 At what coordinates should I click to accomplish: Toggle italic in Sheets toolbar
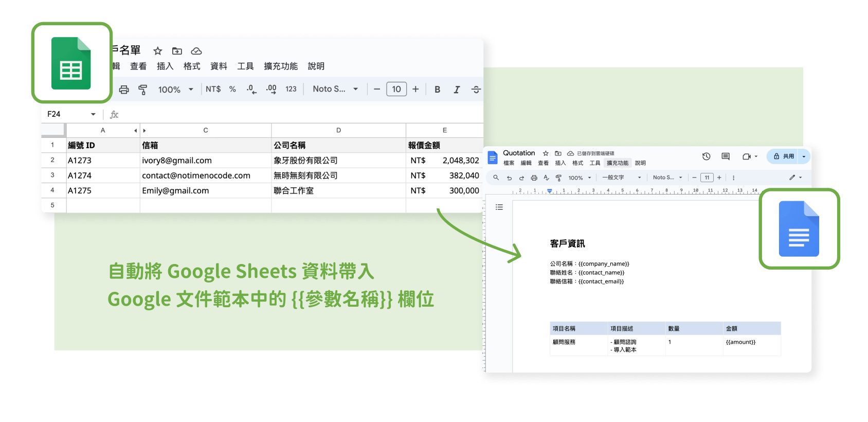click(457, 90)
